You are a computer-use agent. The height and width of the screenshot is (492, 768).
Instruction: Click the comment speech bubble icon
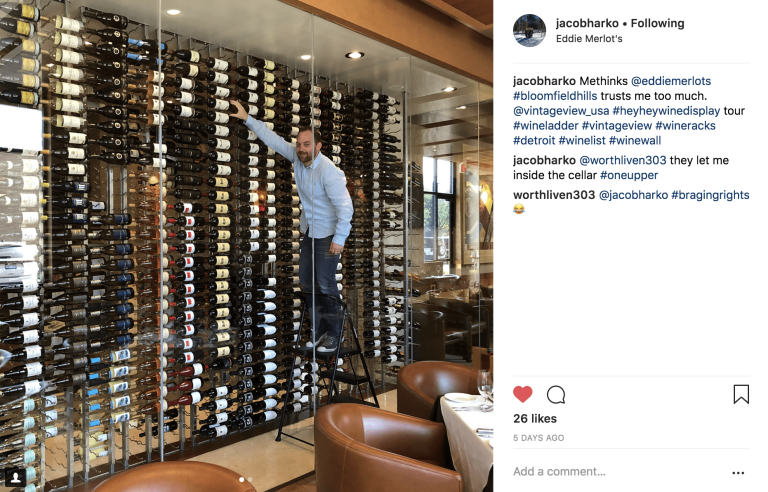tap(556, 394)
